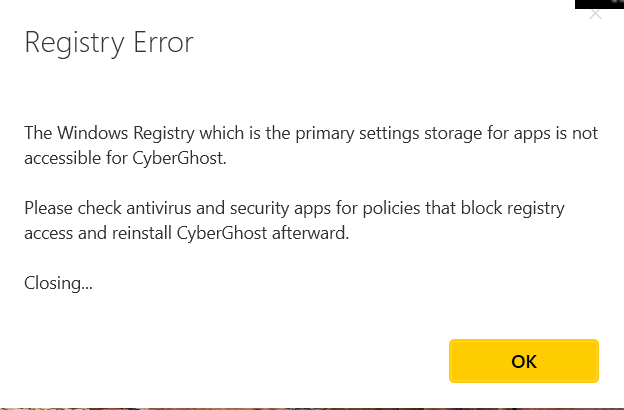Click the word 'access' starting the last line
This screenshot has height=410, width=624.
[49, 232]
